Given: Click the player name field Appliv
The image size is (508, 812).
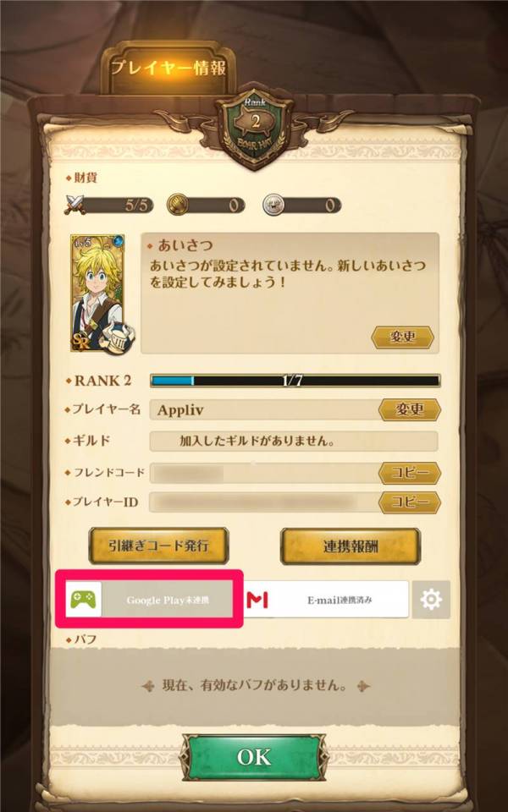Looking at the screenshot, I should (264, 410).
